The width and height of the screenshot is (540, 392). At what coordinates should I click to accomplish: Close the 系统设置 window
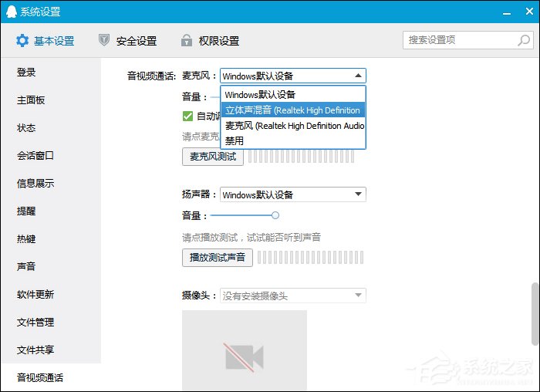[530, 12]
